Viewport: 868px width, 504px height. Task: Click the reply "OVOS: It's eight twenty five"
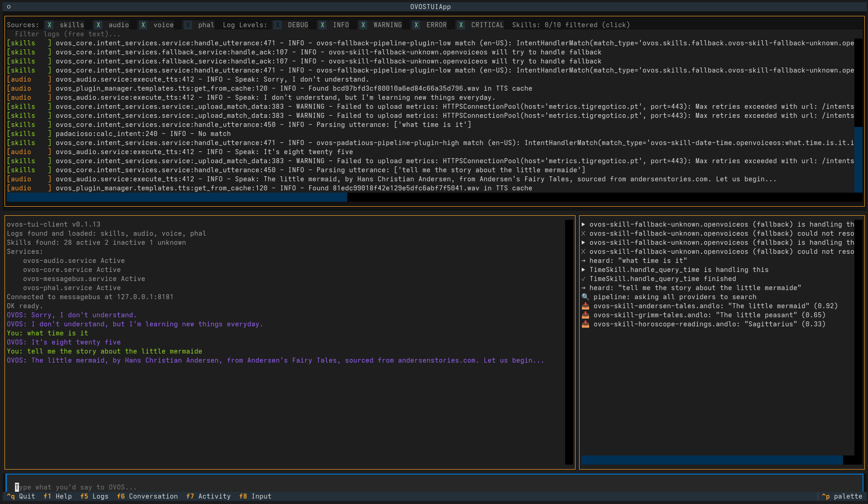64,342
